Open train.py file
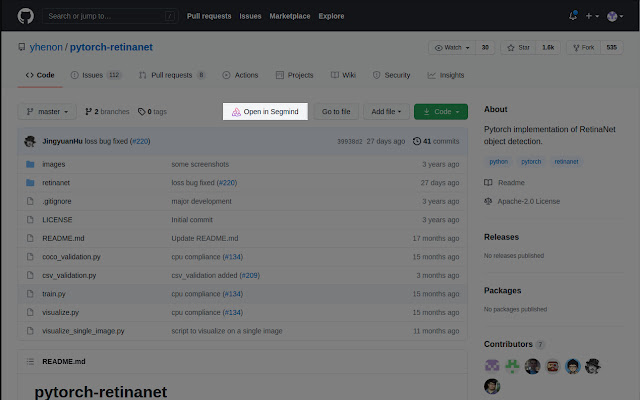Image resolution: width=640 pixels, height=400 pixels. (54, 294)
